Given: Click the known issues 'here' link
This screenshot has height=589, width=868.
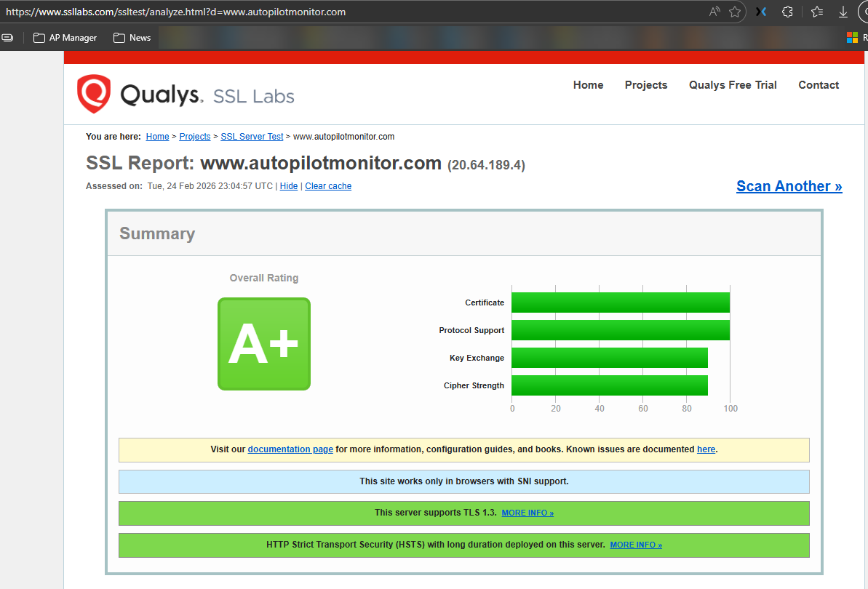Looking at the screenshot, I should (x=706, y=449).
